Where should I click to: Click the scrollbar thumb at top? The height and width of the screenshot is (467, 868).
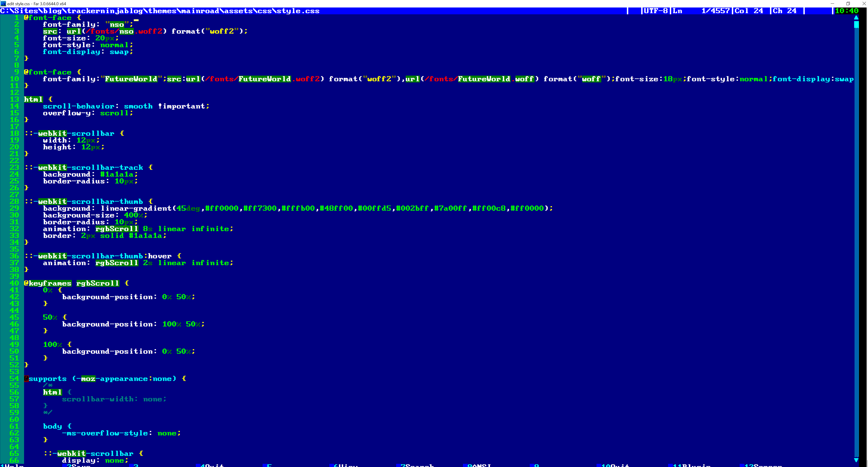tap(856, 25)
